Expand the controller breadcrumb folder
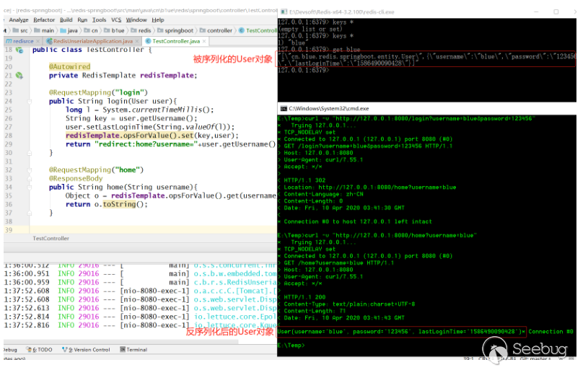This screenshot has width=588, height=370. point(219,30)
